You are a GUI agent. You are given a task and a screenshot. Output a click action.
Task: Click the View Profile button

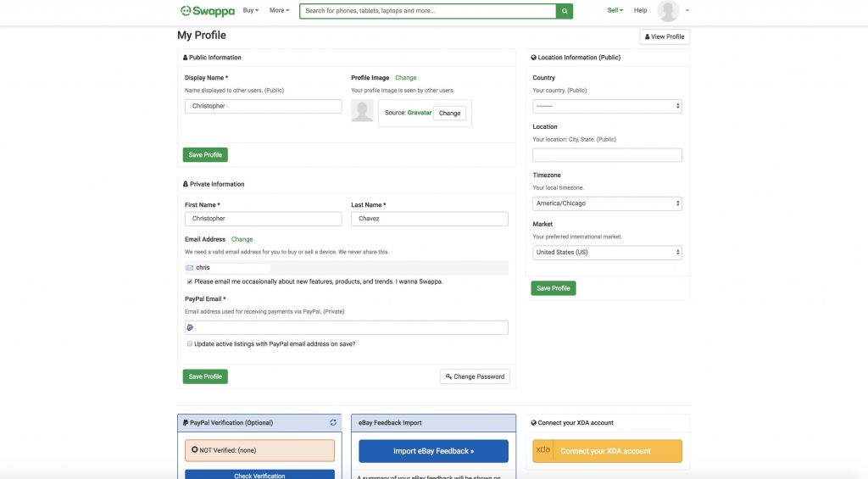tap(665, 36)
